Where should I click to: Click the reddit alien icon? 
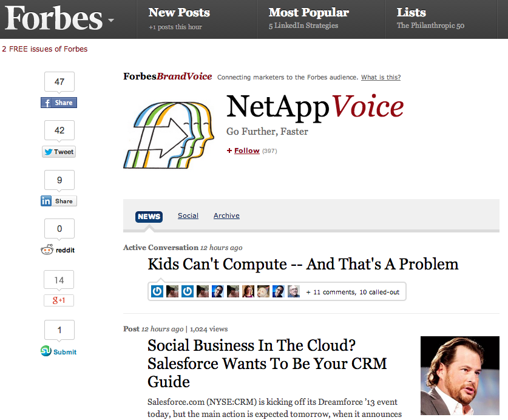47,249
